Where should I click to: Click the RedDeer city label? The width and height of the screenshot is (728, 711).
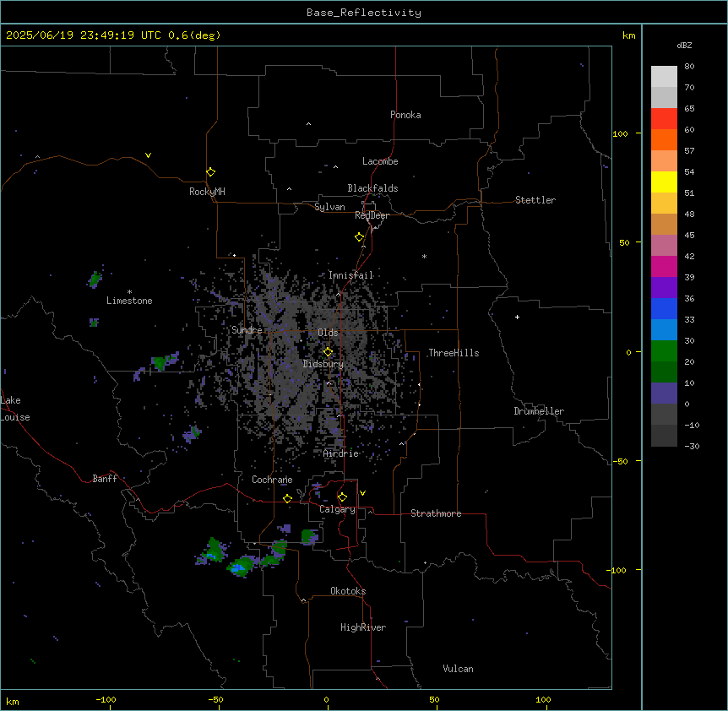point(372,215)
